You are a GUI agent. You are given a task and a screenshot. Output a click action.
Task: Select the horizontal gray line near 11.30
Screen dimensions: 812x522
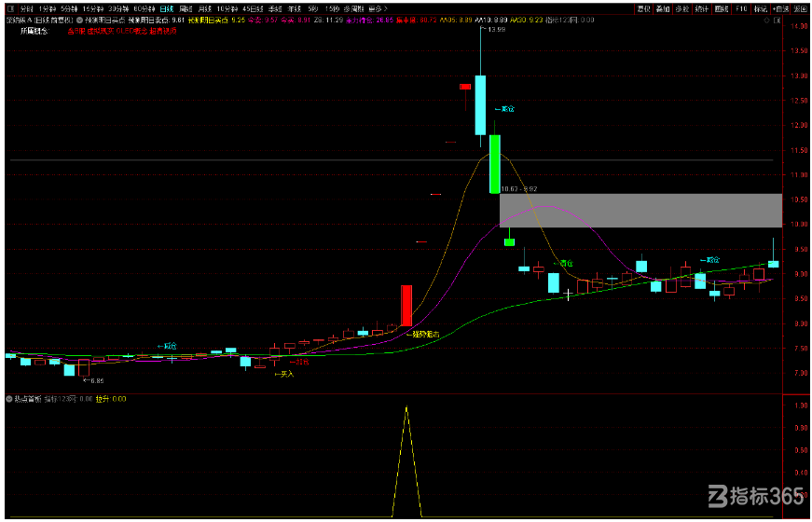point(392,160)
